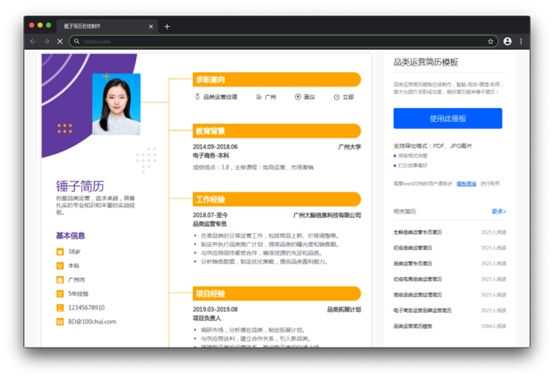Bookmark the page with the star icon

coord(490,41)
